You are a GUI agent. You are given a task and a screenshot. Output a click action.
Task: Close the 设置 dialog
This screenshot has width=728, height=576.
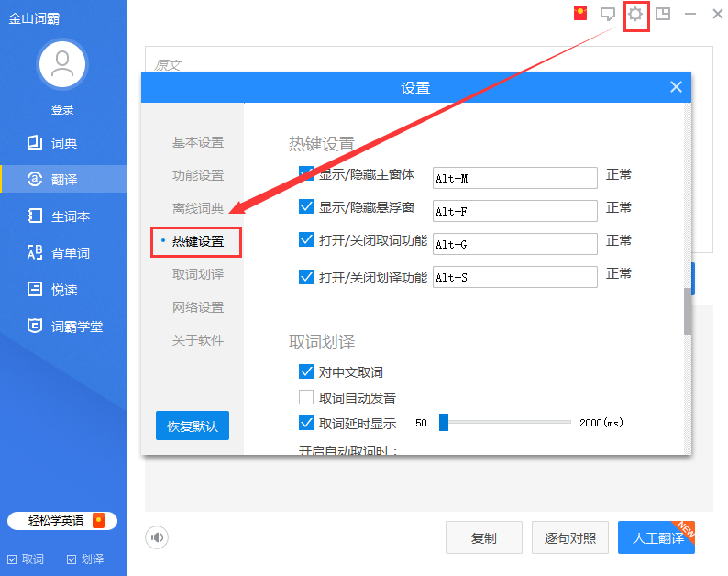click(x=676, y=87)
